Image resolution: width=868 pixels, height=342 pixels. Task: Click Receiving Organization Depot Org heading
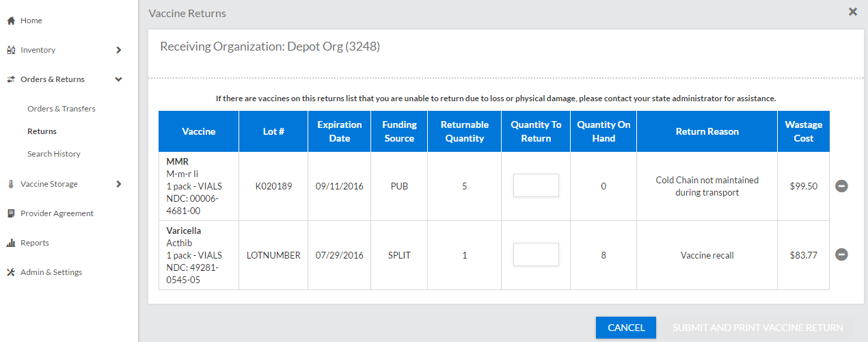pyautogui.click(x=270, y=47)
